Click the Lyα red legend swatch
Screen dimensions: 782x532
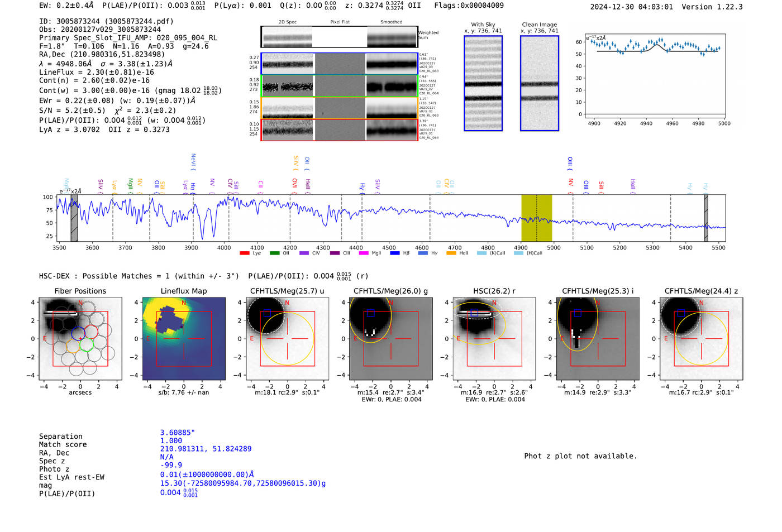[244, 253]
